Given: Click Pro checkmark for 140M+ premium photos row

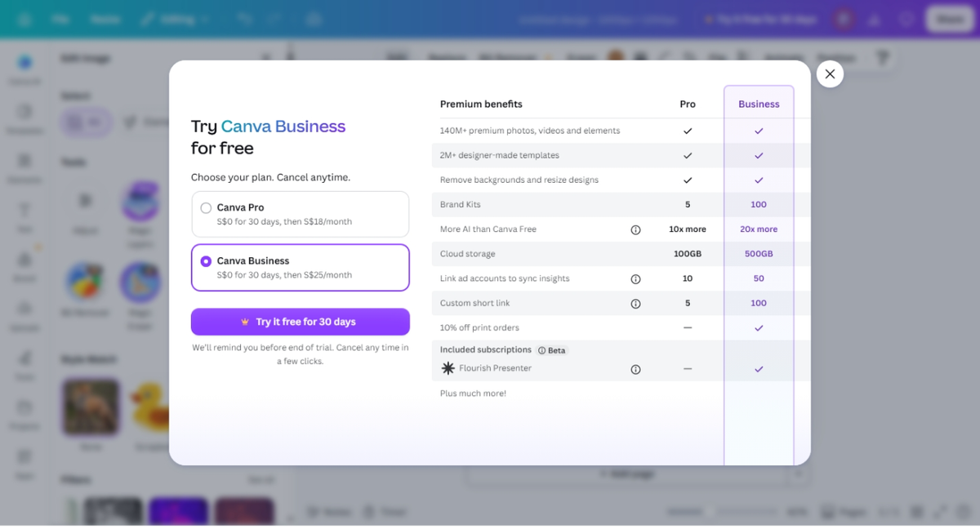Looking at the screenshot, I should (688, 131).
